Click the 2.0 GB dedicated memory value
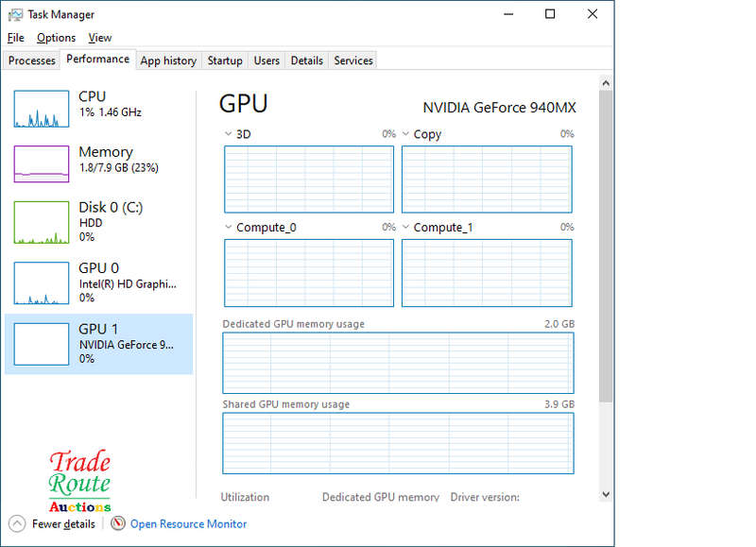Screen dimensions: 756x547 click(559, 324)
